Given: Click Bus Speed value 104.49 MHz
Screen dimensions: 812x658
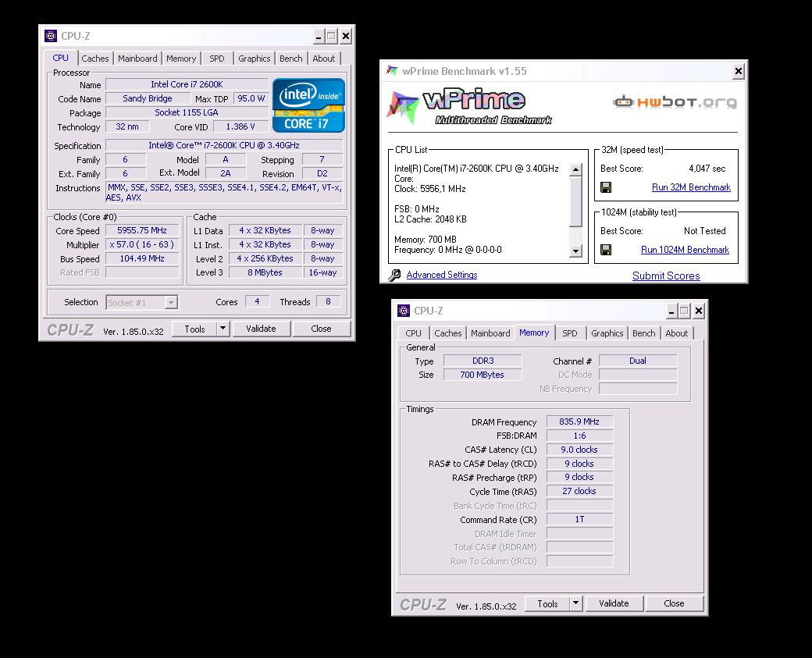Looking at the screenshot, I should 142,258.
